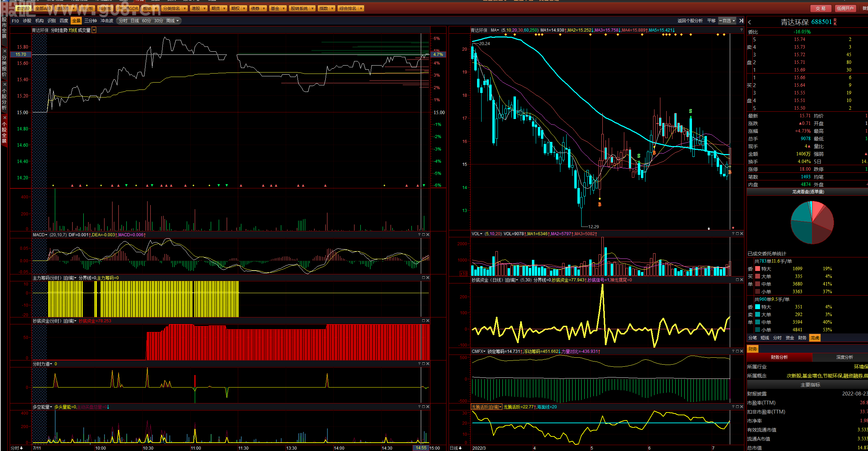This screenshot has width=868, height=451.
Task: Maximize the VOL daily panel
Action: pos(737,234)
